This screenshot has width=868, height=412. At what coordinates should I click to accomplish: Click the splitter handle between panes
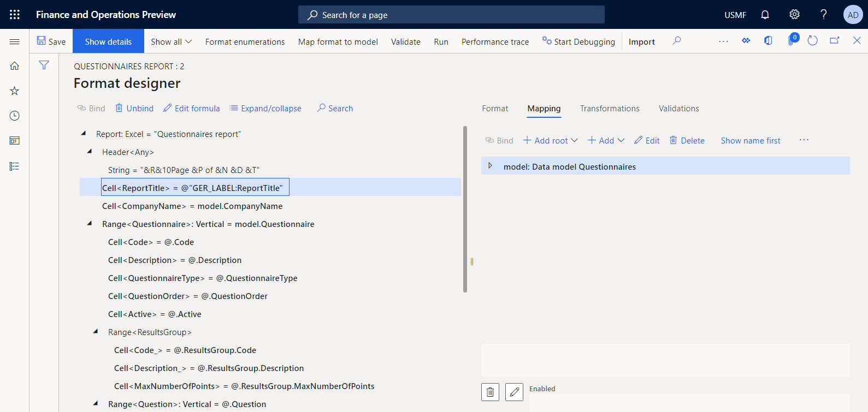tap(472, 261)
